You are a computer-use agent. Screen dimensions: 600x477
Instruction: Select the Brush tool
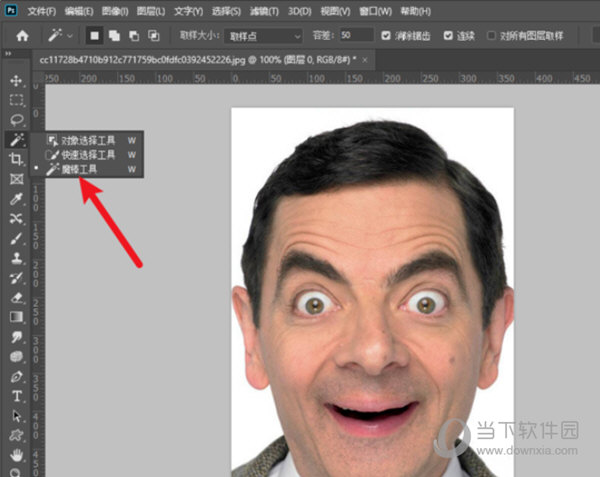[x=16, y=238]
